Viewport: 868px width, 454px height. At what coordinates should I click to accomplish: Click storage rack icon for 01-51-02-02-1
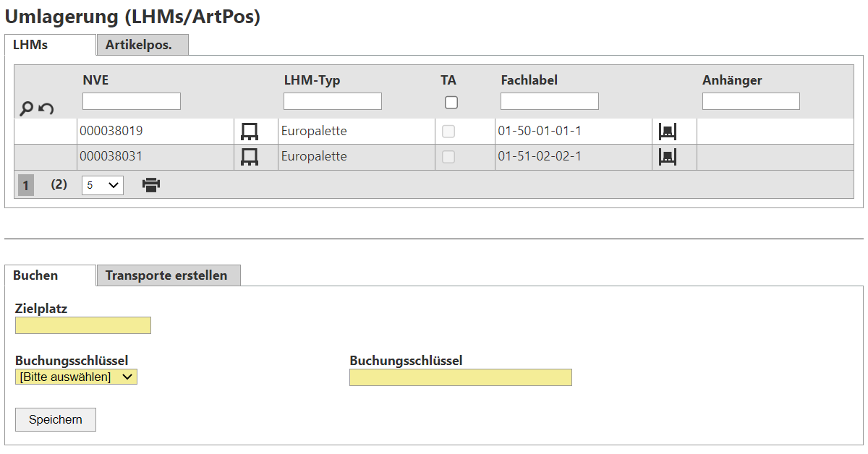click(x=667, y=157)
